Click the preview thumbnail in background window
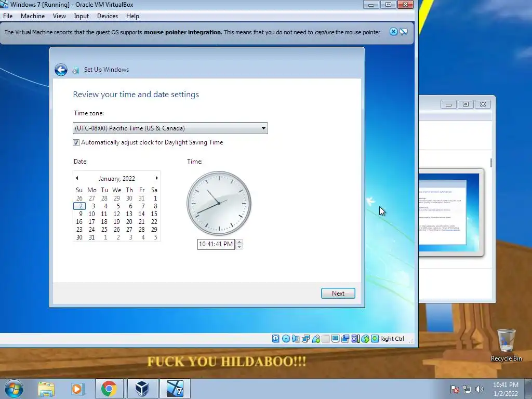This screenshot has height=399, width=532. point(451,212)
